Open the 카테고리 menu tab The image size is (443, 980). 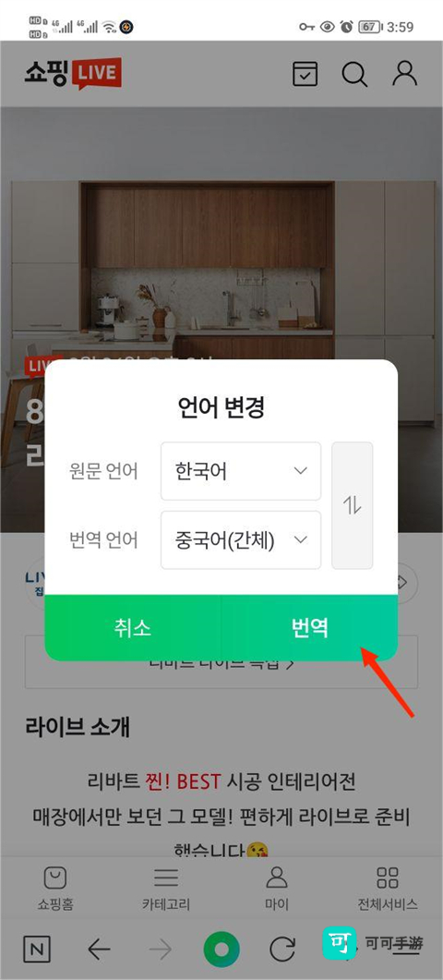pos(165,889)
